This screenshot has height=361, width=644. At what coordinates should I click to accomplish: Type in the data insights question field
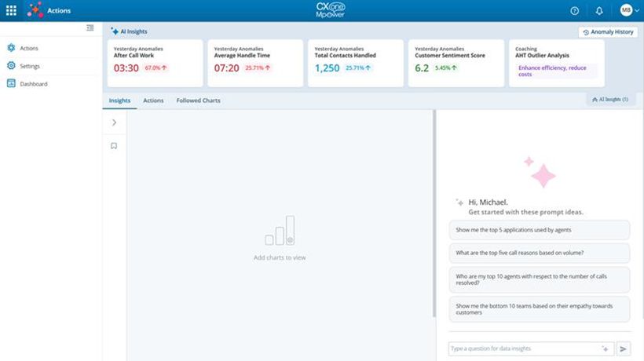pyautogui.click(x=522, y=348)
